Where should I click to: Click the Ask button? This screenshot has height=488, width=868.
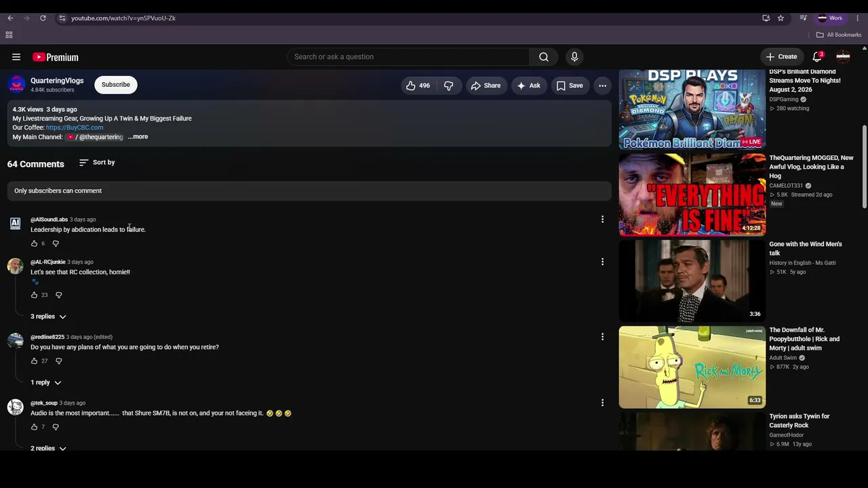[x=528, y=85]
